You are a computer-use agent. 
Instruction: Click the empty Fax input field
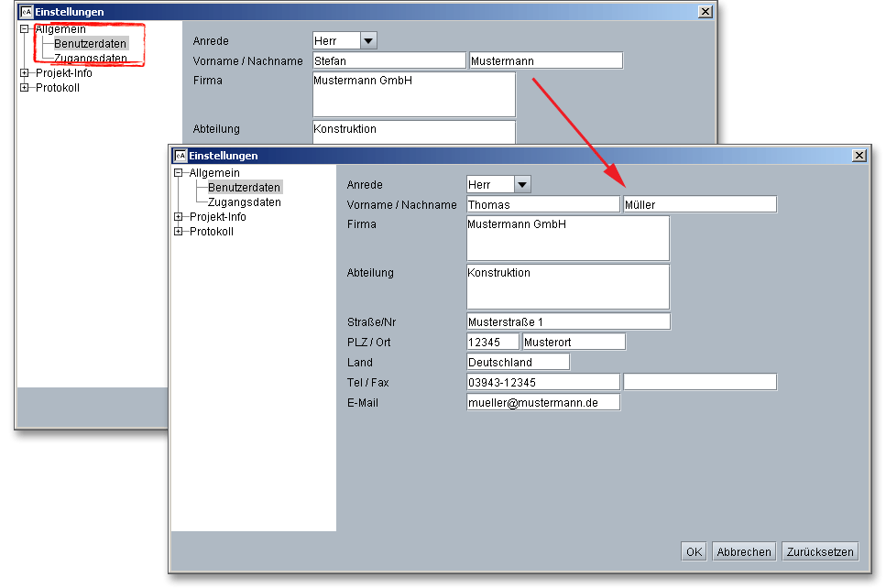[699, 382]
